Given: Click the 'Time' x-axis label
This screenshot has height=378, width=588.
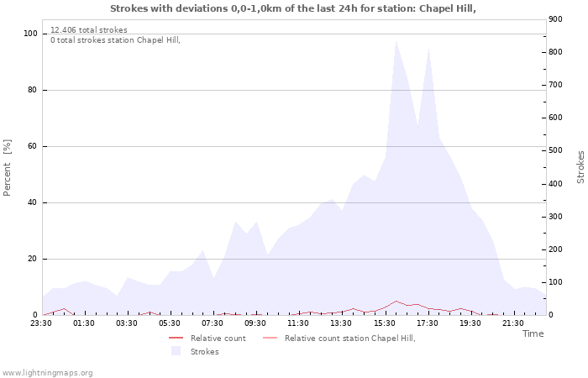Looking at the screenshot, I should click(533, 333).
